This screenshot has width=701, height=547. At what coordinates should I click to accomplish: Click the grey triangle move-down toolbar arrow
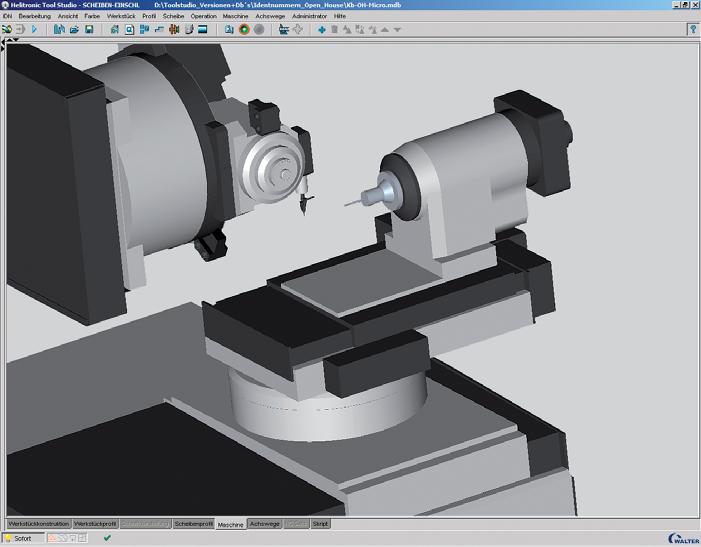tap(397, 30)
